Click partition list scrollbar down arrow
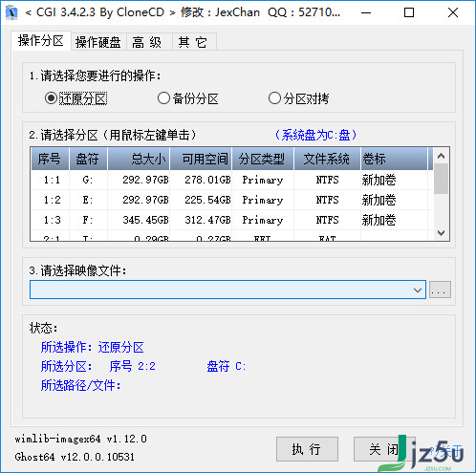476x473 pixels. (441, 232)
